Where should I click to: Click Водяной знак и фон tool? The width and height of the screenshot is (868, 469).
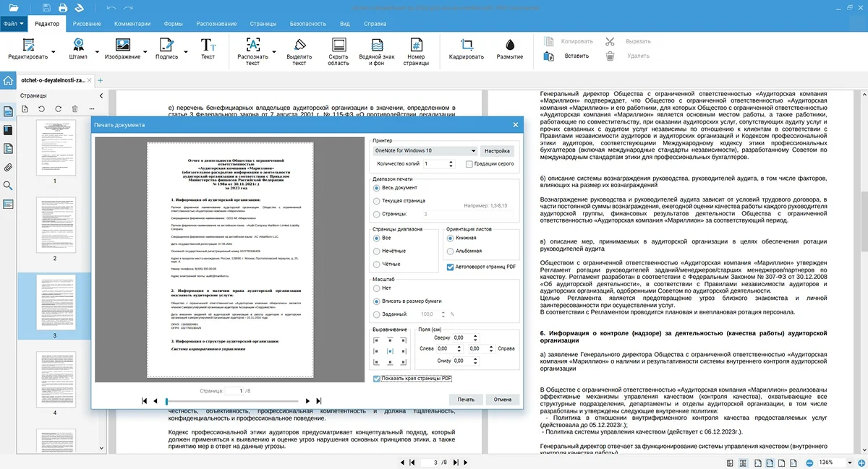coord(377,51)
